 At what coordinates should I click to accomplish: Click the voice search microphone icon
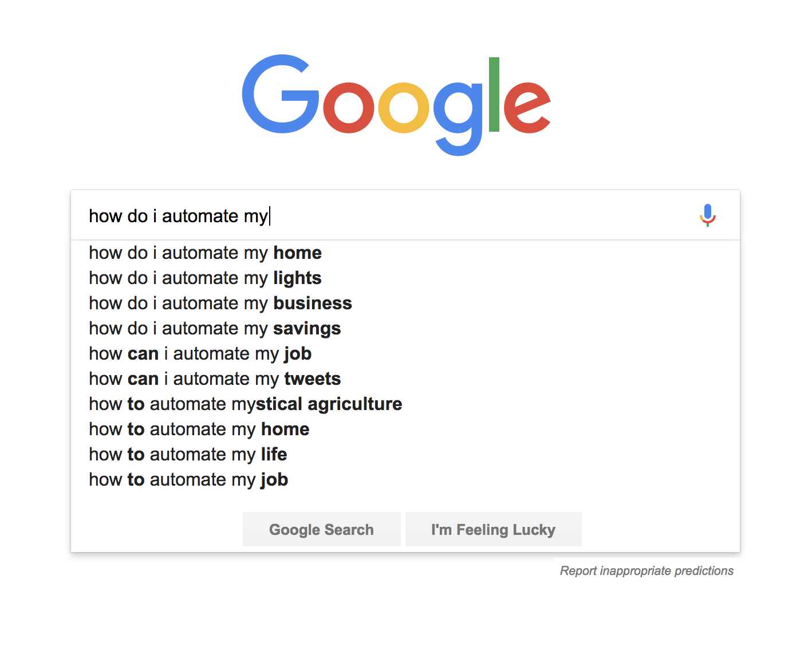pyautogui.click(x=708, y=215)
